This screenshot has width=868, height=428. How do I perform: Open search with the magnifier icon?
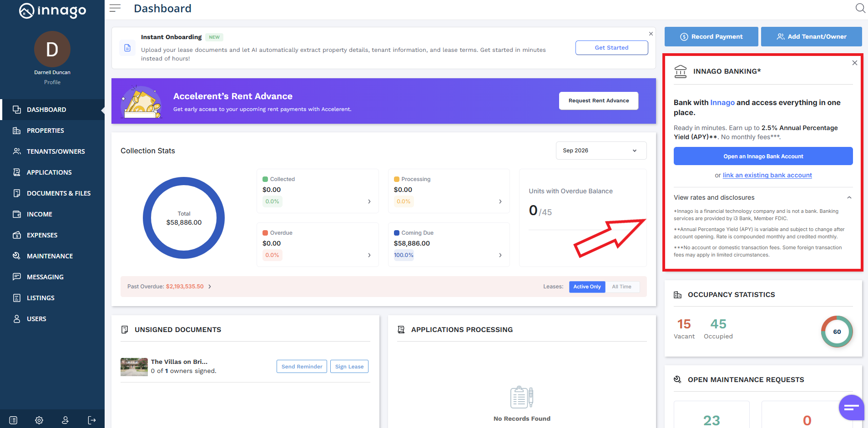point(860,8)
